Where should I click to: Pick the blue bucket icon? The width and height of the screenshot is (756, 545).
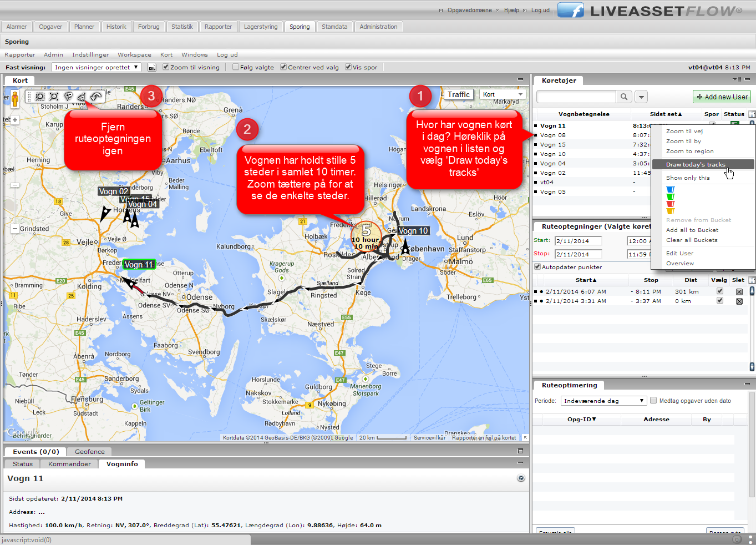click(x=670, y=190)
